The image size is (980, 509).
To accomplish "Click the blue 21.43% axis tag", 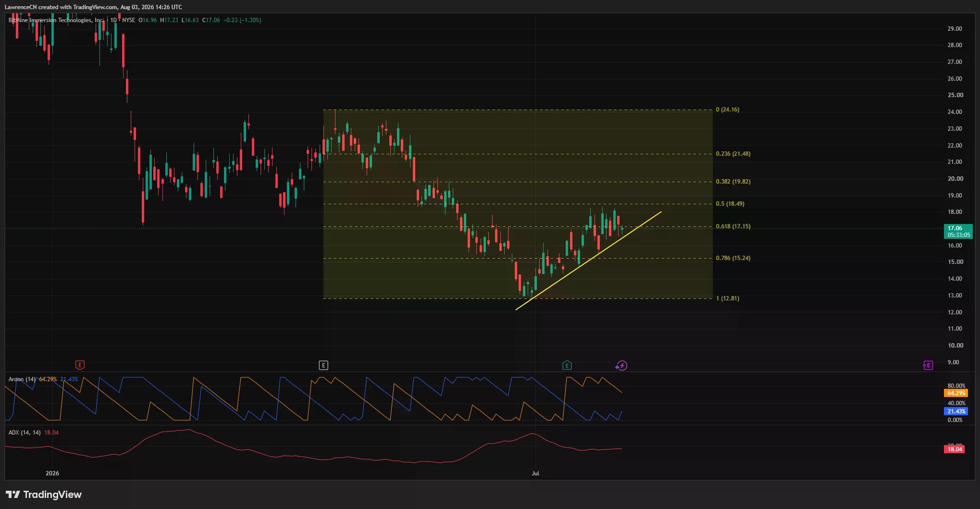I will coord(956,411).
